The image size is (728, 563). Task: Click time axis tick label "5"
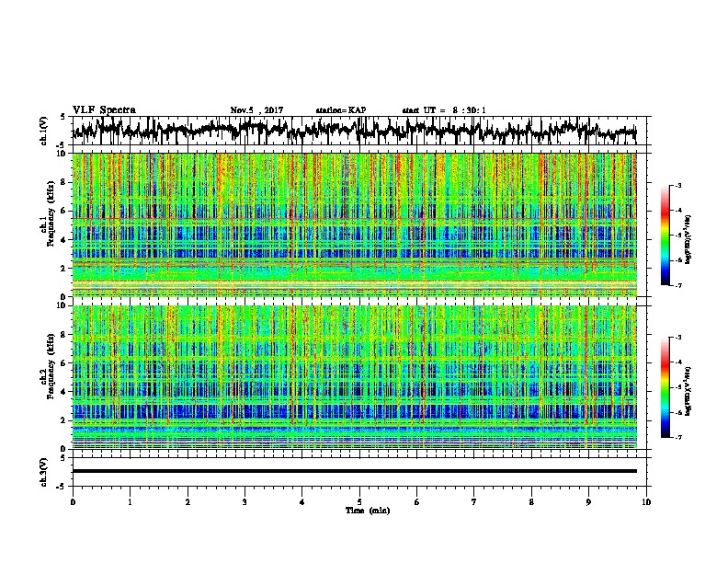[359, 502]
